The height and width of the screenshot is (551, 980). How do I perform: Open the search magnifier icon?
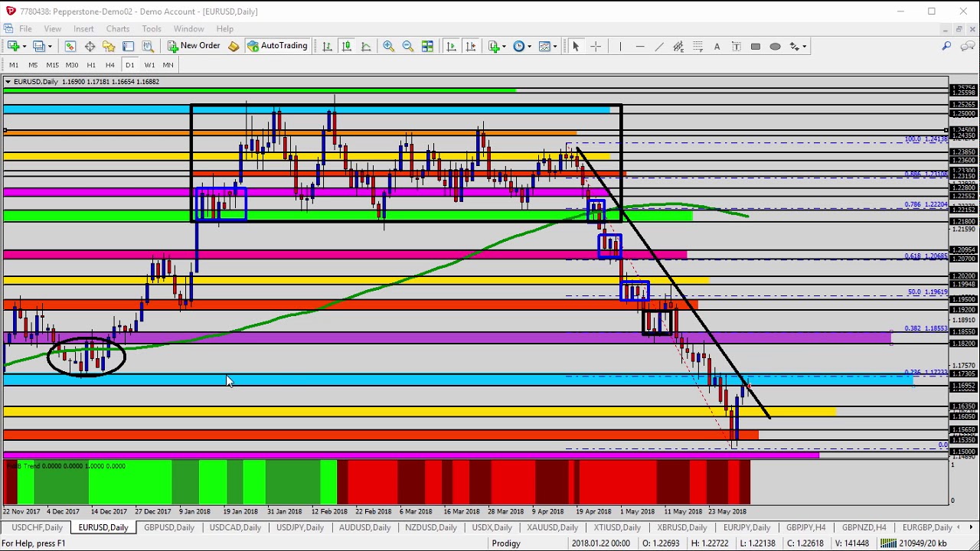pyautogui.click(x=946, y=46)
